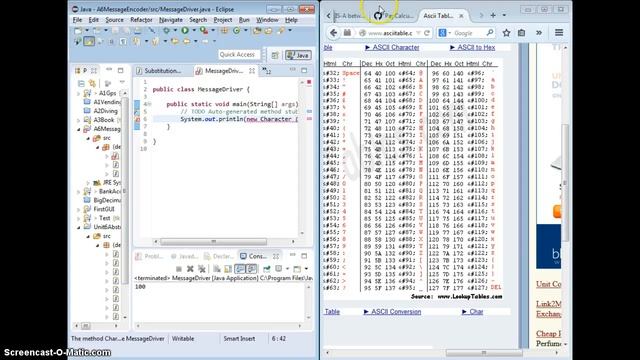Click the Firefox reload icon in address bar

[427, 33]
